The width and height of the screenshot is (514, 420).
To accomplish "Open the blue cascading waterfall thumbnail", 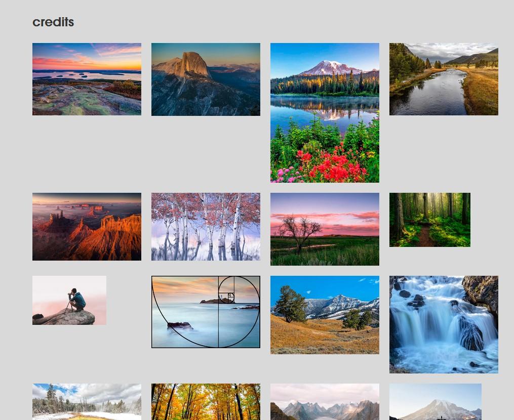I will click(x=444, y=325).
